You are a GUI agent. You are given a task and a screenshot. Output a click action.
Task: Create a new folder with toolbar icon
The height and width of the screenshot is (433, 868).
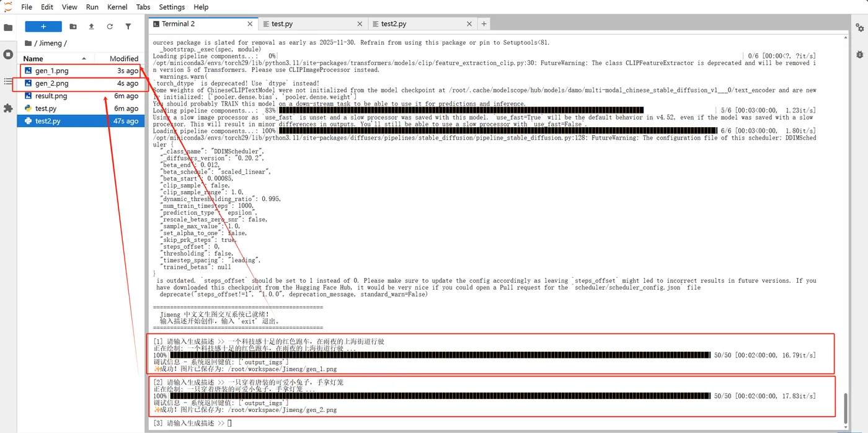[x=73, y=27]
